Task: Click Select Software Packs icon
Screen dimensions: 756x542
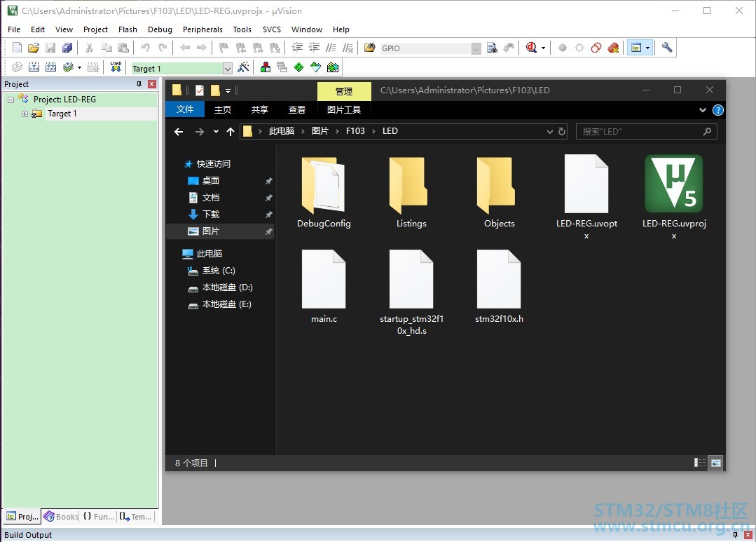Action: 316,67
